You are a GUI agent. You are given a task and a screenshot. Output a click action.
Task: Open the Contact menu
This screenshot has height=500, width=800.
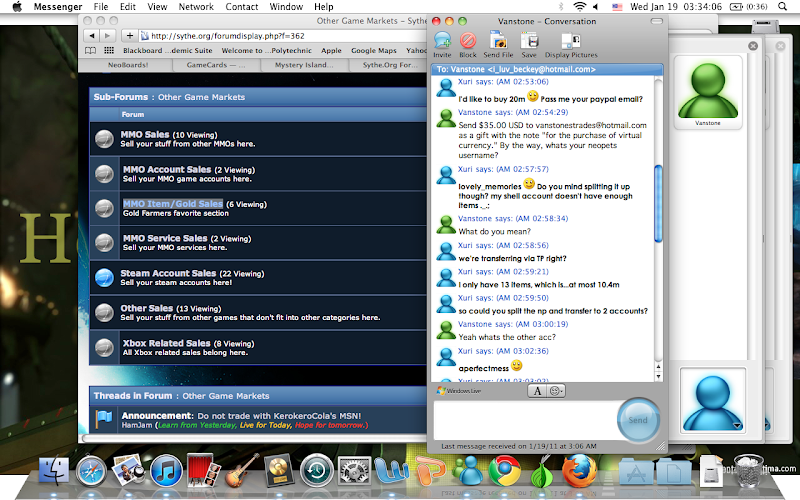[x=242, y=7]
